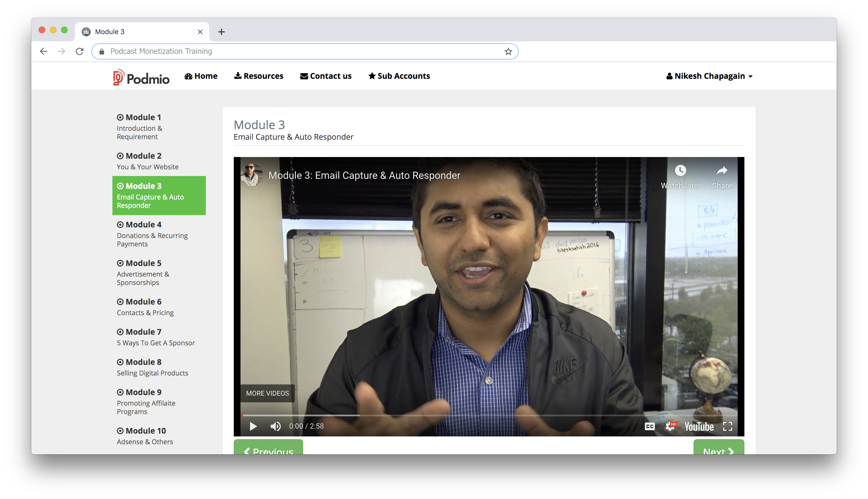Click the browser forward arrow
This screenshot has height=499, width=868.
point(62,51)
